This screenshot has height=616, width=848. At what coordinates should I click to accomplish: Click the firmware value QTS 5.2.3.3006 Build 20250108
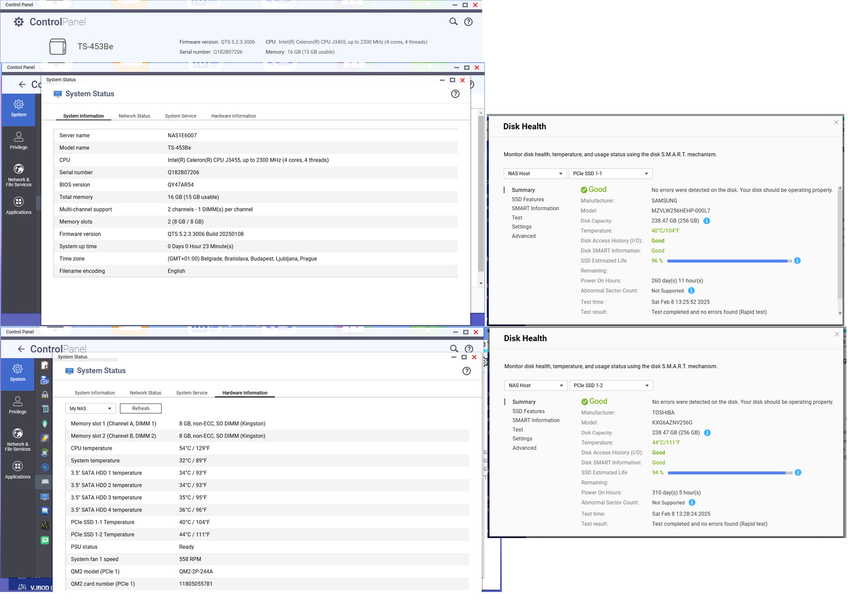tap(206, 234)
